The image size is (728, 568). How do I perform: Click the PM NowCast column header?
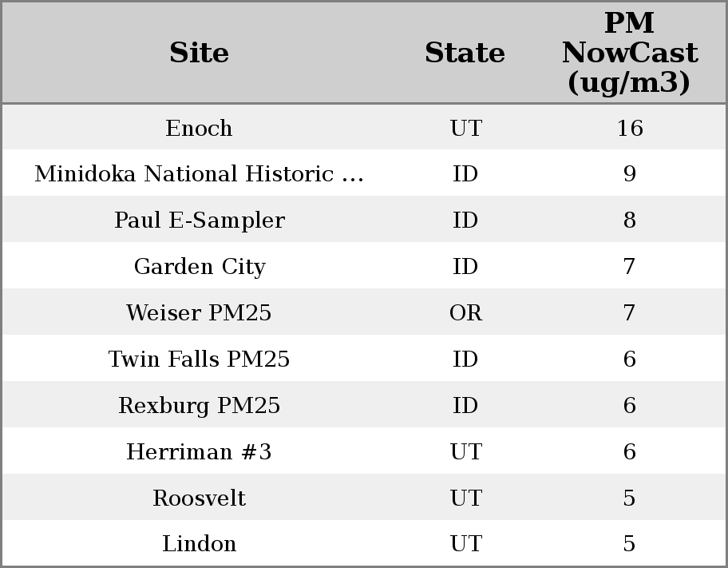[x=629, y=53]
